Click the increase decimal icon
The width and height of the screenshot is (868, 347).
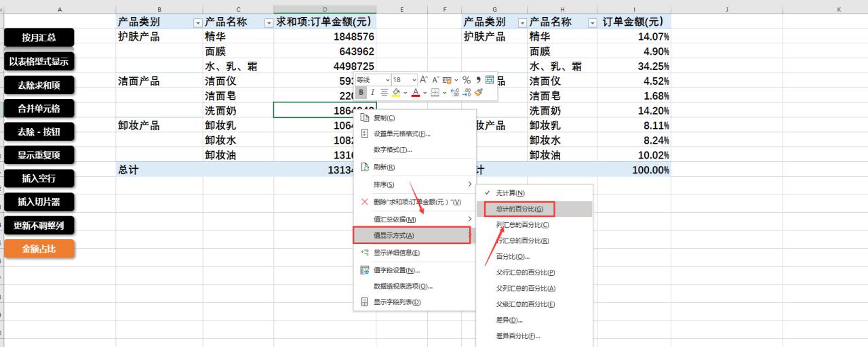tap(455, 92)
